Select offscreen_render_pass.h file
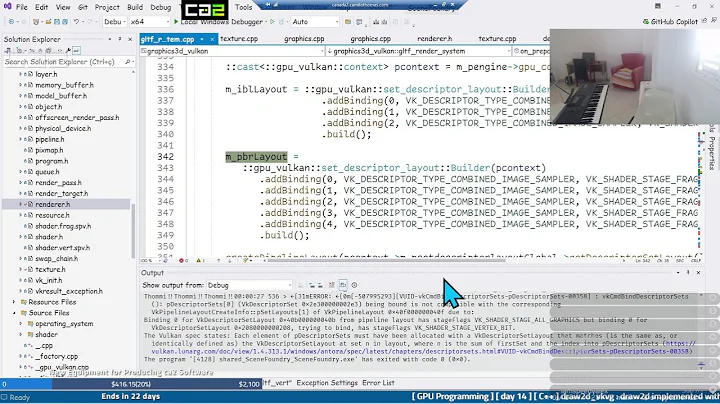This screenshot has width=720, height=404. pos(77,118)
